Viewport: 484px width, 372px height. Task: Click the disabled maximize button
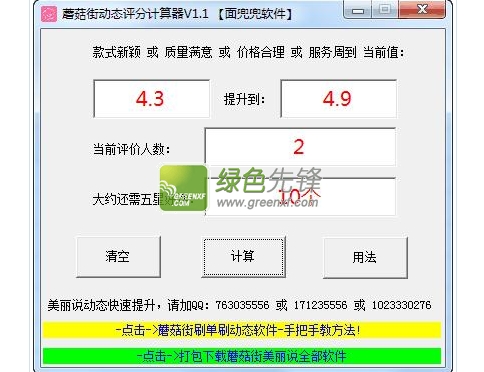coord(385,9)
